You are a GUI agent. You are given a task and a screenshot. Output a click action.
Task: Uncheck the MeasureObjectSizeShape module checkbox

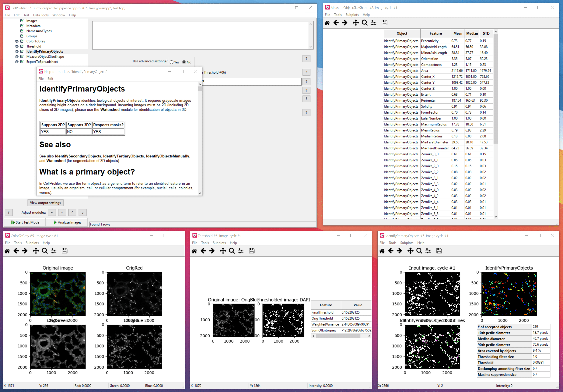pos(22,57)
